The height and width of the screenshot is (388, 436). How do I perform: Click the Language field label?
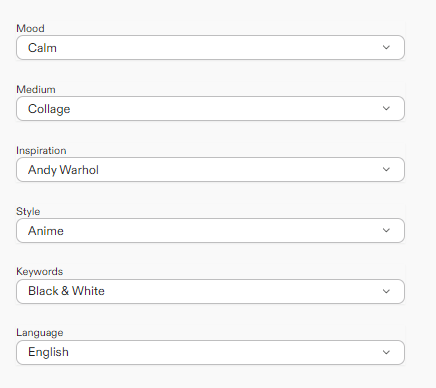[x=40, y=333]
